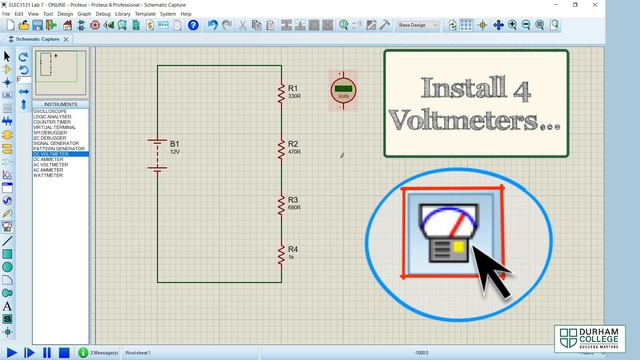This screenshot has height=360, width=640.
Task: Select the 2D Graphics Circle tool
Action: coord(7,267)
